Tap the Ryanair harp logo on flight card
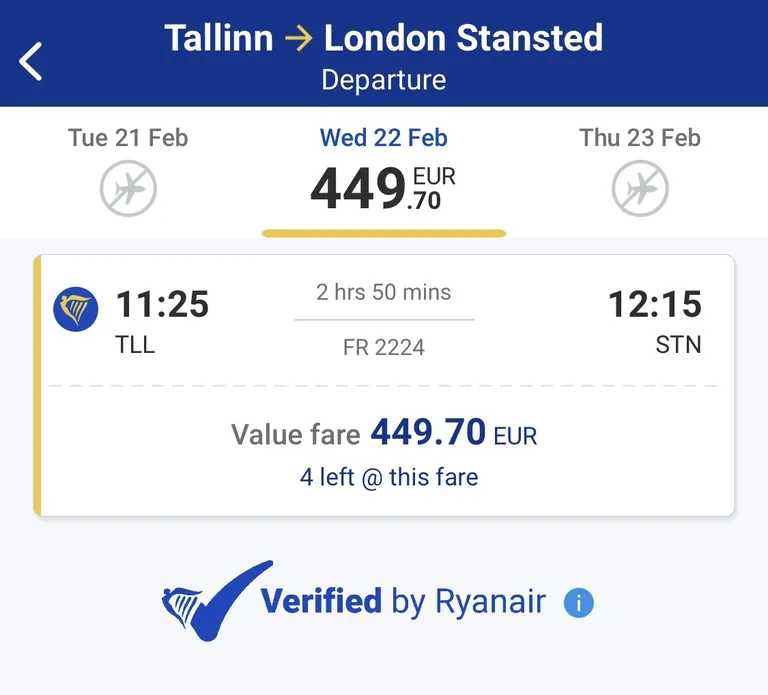The width and height of the screenshot is (768, 695). click(x=75, y=309)
